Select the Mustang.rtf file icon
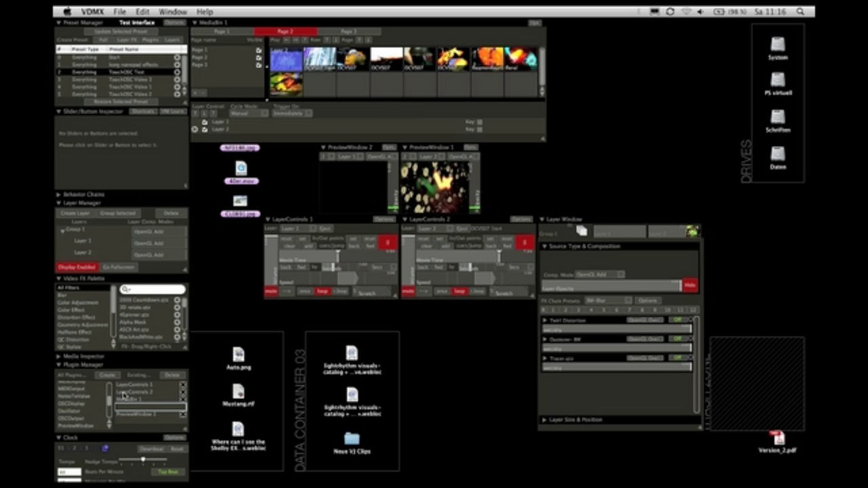868x488 pixels. (238, 391)
